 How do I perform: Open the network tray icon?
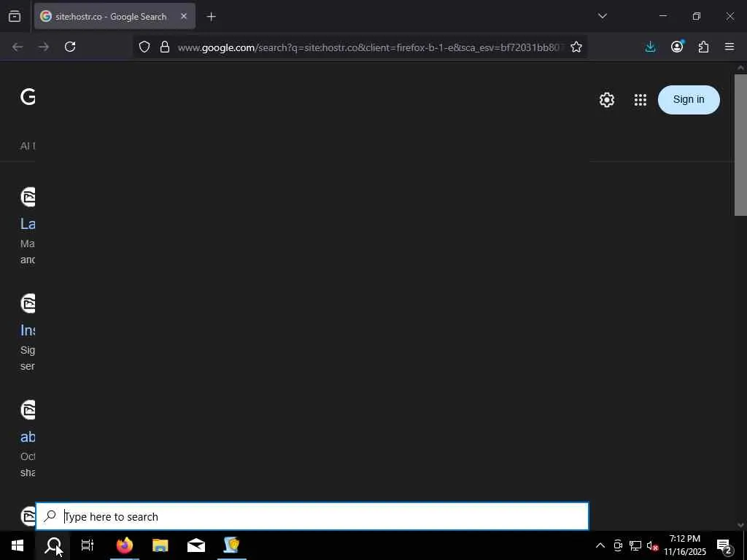point(635,545)
